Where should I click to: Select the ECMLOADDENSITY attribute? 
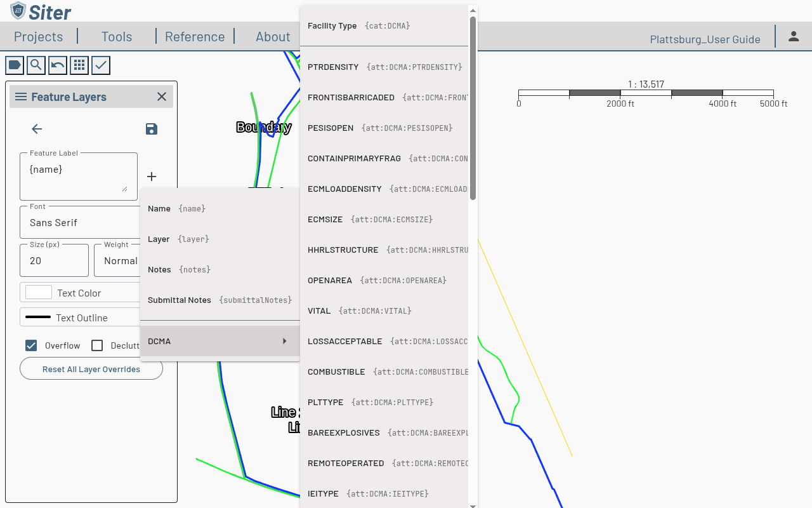(x=384, y=189)
